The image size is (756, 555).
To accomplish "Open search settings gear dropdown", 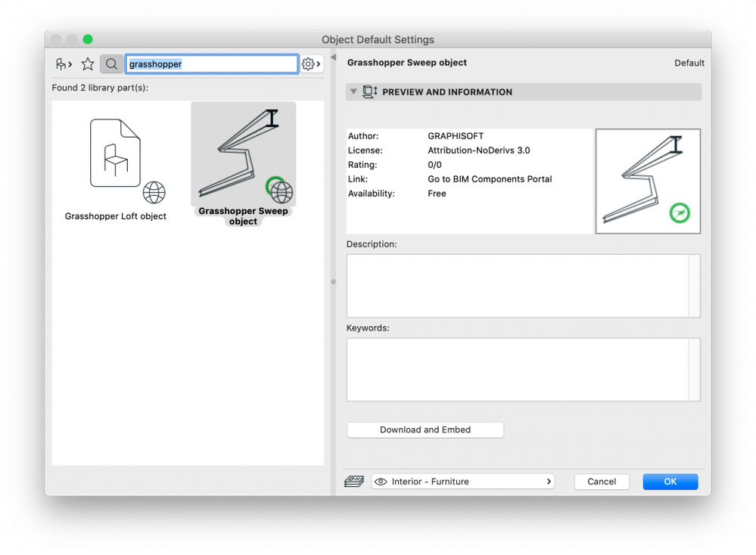I will pos(312,64).
